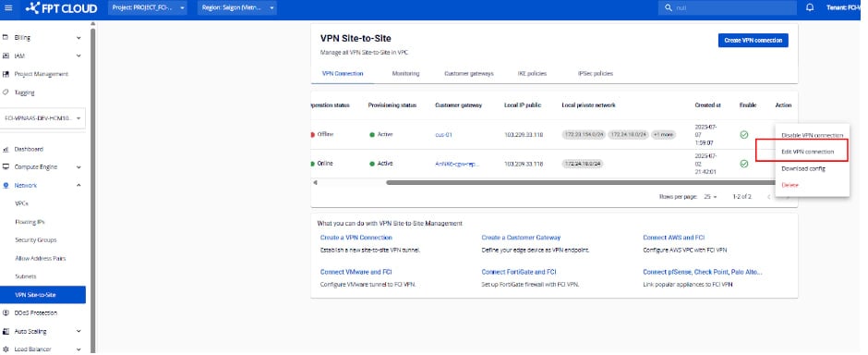Click the table horizontal scrollbar
This screenshot has width=868, height=355.
pos(581,182)
